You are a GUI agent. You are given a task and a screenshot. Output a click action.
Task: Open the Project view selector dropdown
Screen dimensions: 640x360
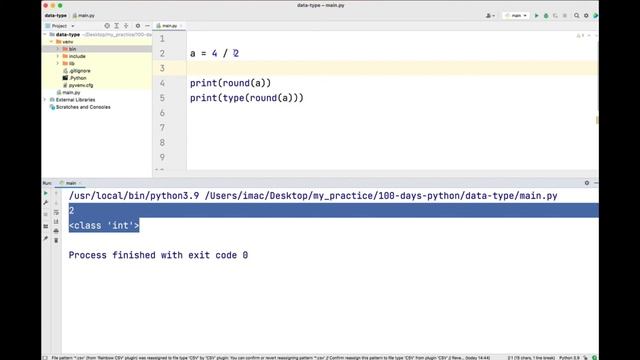coord(60,26)
